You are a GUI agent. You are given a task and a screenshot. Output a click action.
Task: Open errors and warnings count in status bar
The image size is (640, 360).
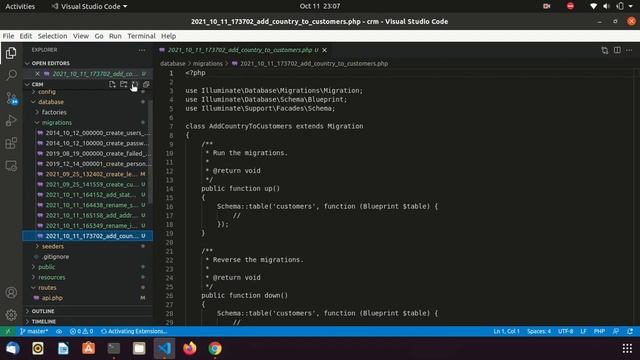click(81, 331)
